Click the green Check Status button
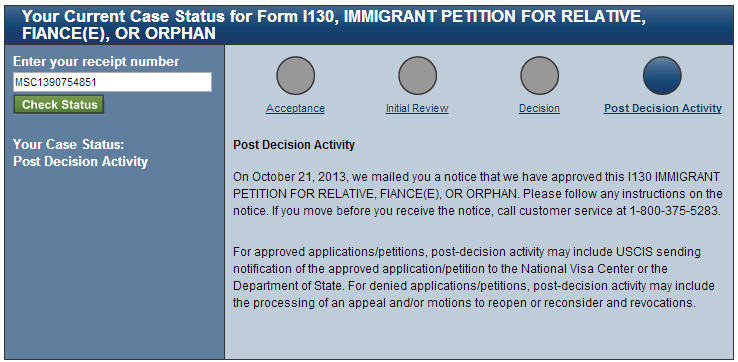 (58, 105)
